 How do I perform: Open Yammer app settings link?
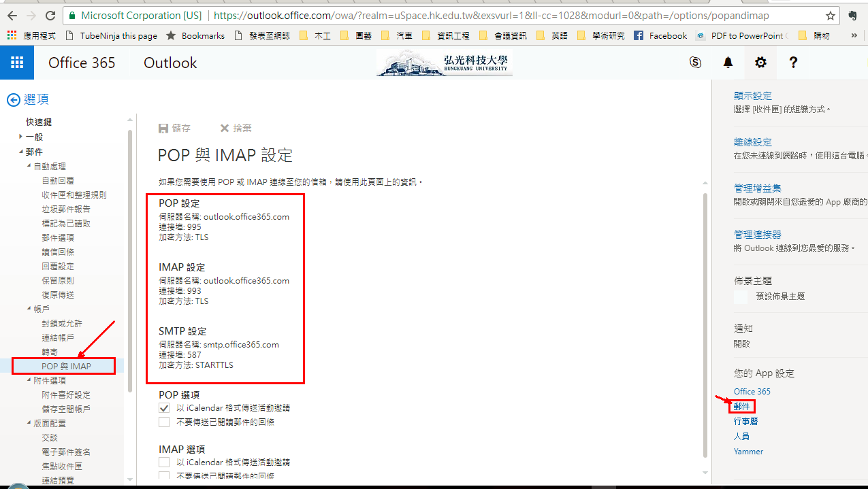pyautogui.click(x=749, y=452)
